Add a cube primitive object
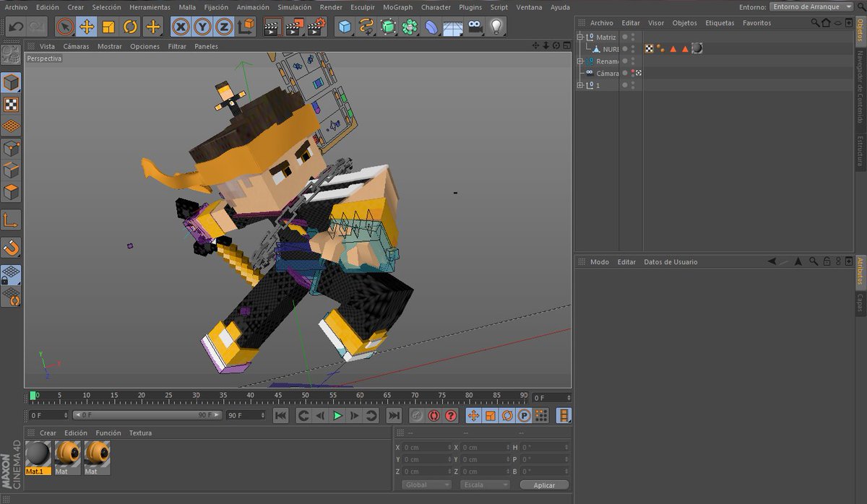Viewport: 867px width, 504px height. tap(345, 27)
